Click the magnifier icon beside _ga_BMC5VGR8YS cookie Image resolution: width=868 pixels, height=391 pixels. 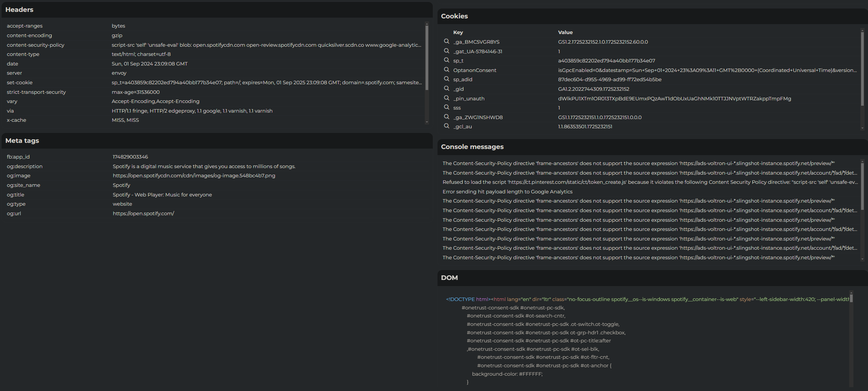coord(446,41)
